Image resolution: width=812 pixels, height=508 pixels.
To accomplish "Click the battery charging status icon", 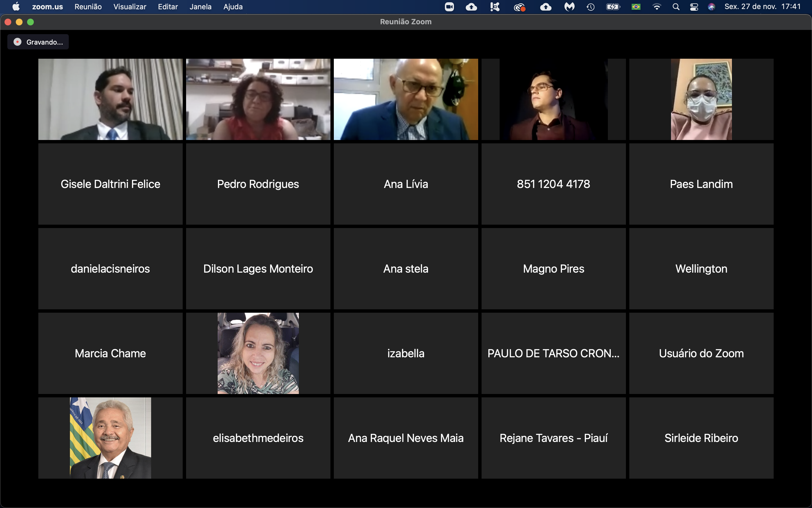I will pos(613,7).
